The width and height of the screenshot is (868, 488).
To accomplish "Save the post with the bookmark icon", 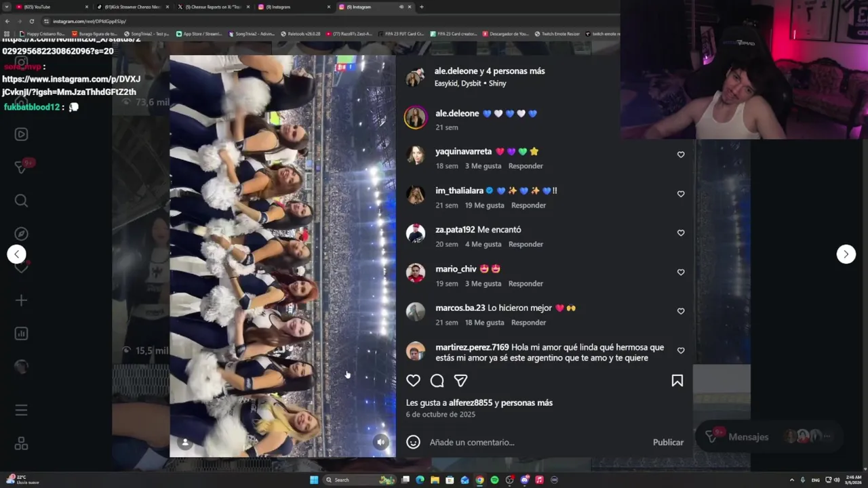I will click(677, 381).
